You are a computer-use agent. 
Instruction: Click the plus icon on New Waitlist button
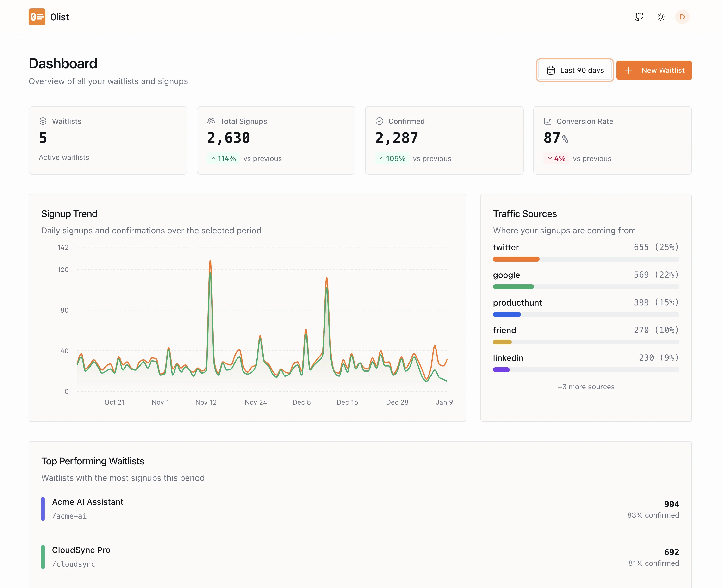tap(629, 70)
